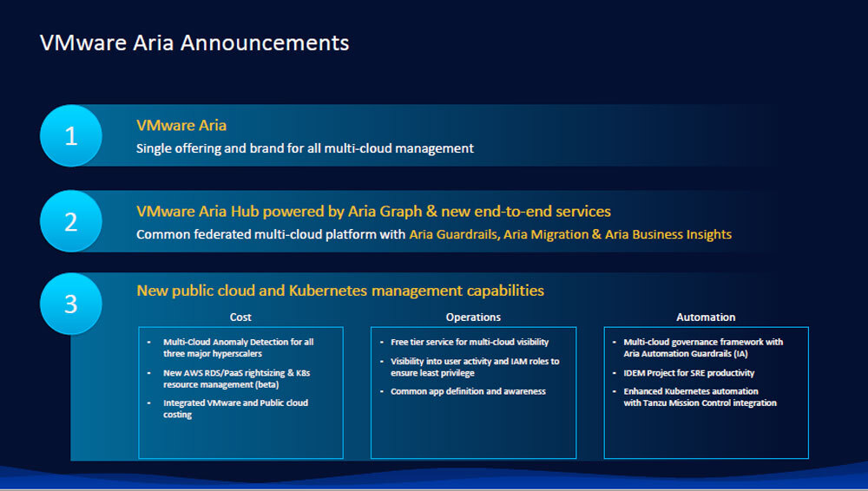Select bullet "IDEM Project for SRE productivity"
This screenshot has height=491, width=868.
(x=688, y=373)
